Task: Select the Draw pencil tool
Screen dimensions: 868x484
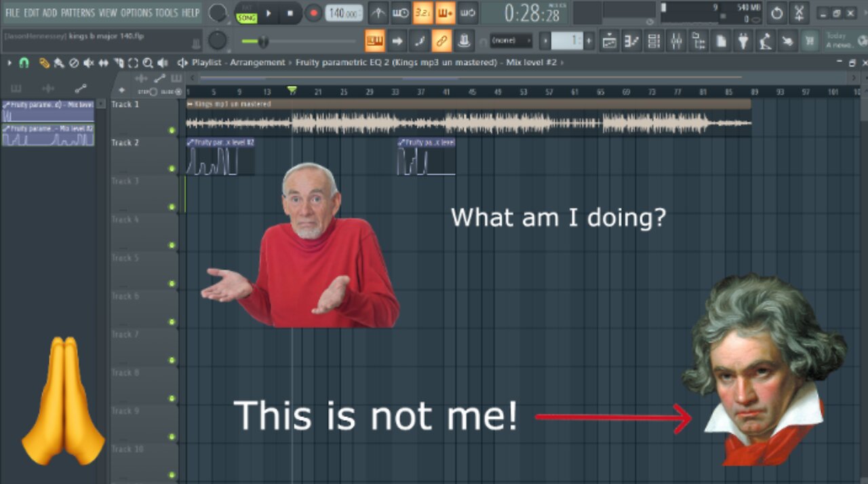Action: (45, 62)
